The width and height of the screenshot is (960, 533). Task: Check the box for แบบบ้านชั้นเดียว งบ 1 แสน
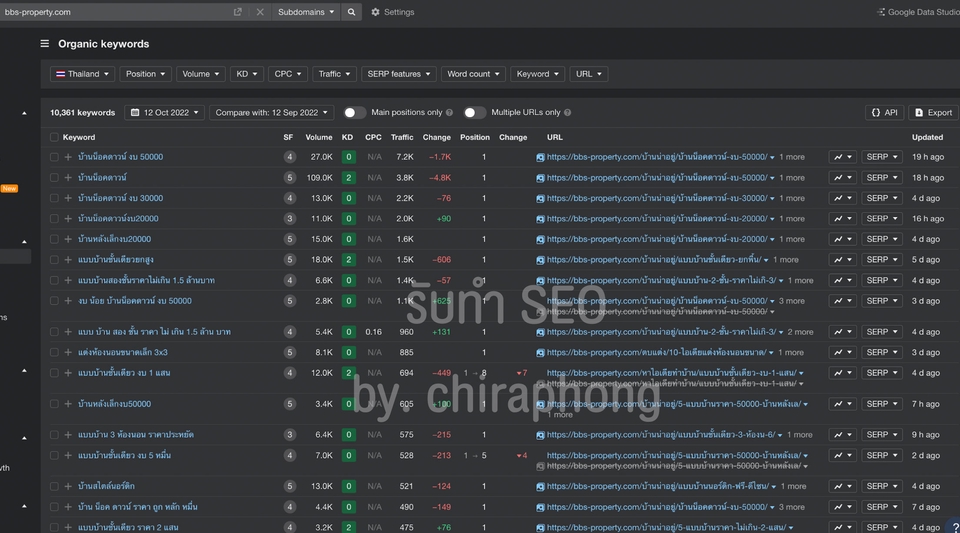[x=54, y=373]
